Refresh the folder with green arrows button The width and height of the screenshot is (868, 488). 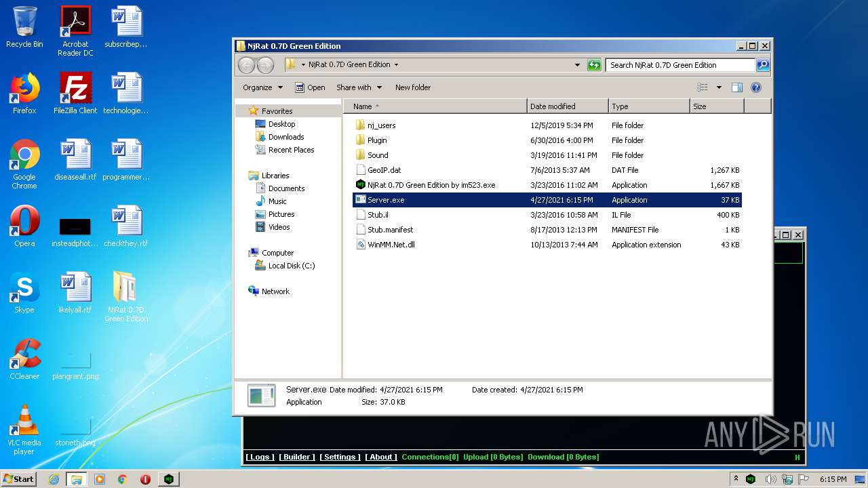pyautogui.click(x=594, y=65)
